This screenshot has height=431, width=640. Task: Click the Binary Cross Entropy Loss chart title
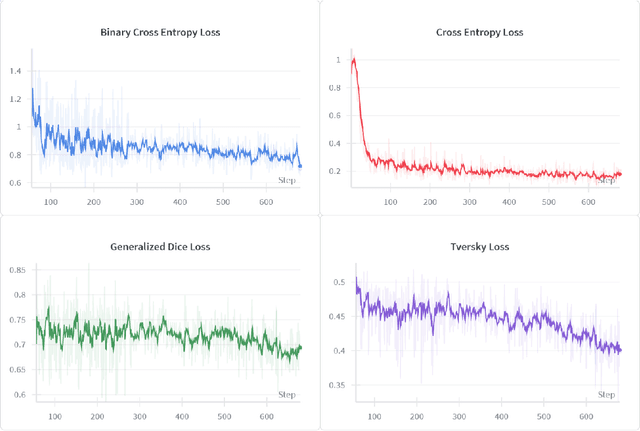pyautogui.click(x=160, y=32)
